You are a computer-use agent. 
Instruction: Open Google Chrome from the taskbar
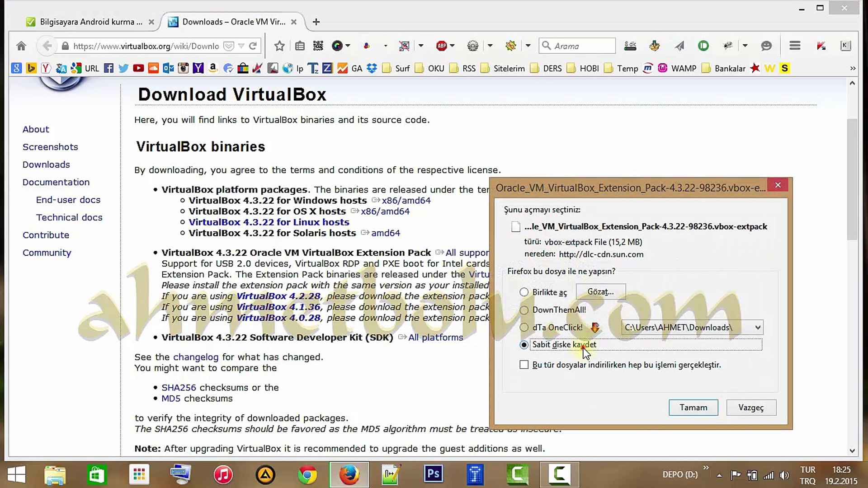tap(307, 474)
